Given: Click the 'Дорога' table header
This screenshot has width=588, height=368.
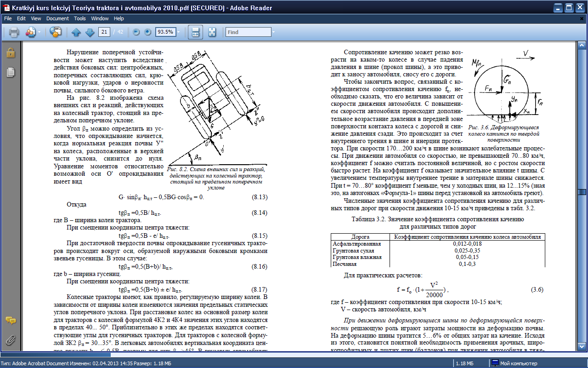Looking at the screenshot, I should (x=360, y=237).
